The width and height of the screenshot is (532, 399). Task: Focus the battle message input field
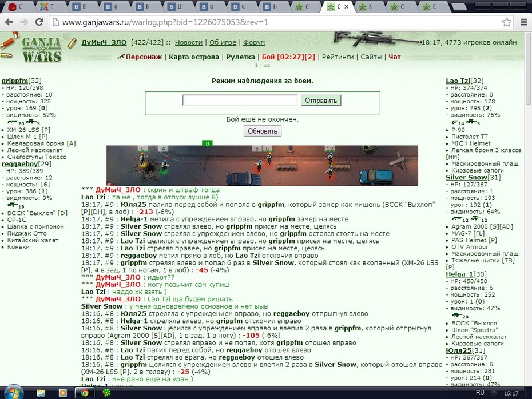(x=240, y=101)
